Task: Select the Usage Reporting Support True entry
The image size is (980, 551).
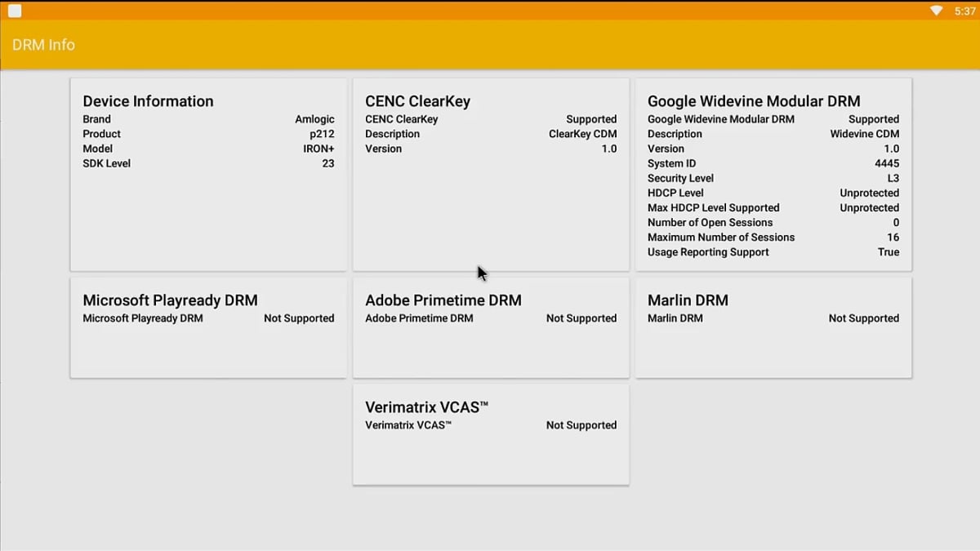Action: tap(773, 252)
